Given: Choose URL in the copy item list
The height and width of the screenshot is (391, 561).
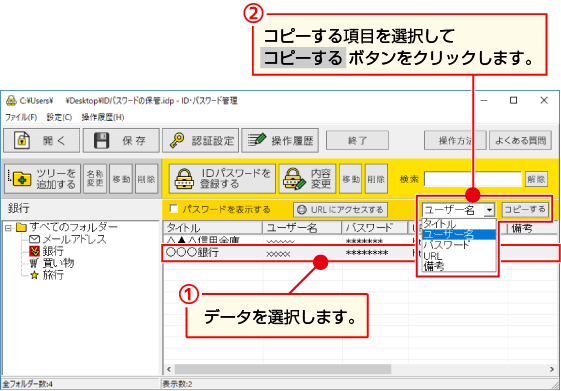Looking at the screenshot, I should (x=433, y=256).
